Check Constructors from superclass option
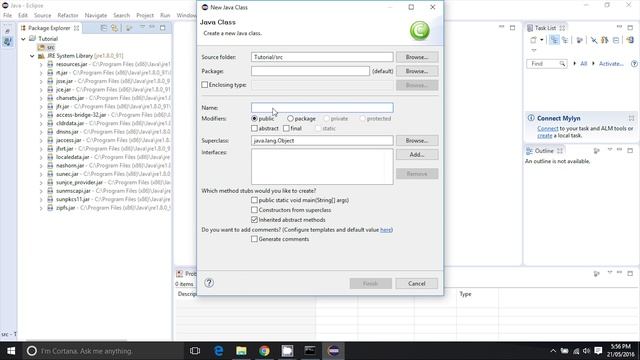The width and height of the screenshot is (640, 360). [254, 210]
